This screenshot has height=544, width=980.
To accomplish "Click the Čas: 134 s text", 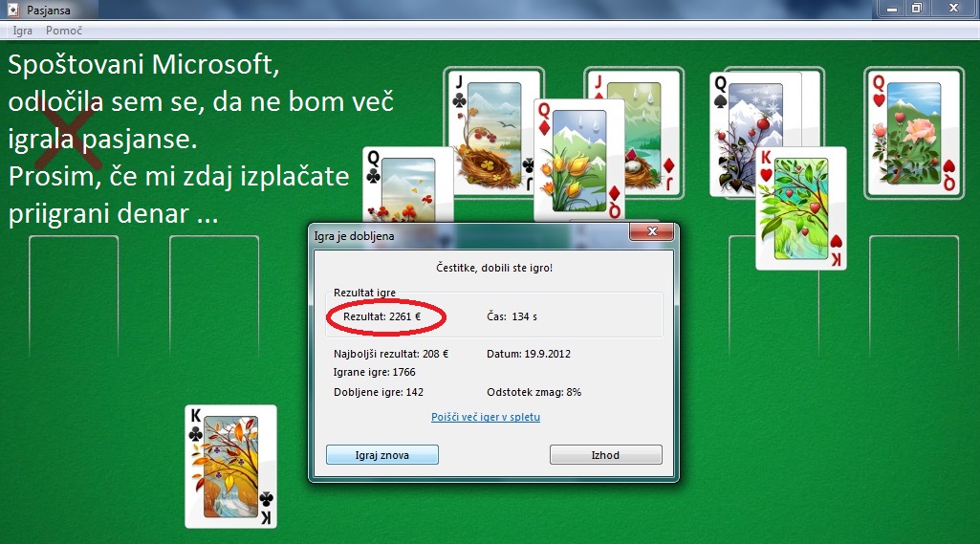I will 512,316.
